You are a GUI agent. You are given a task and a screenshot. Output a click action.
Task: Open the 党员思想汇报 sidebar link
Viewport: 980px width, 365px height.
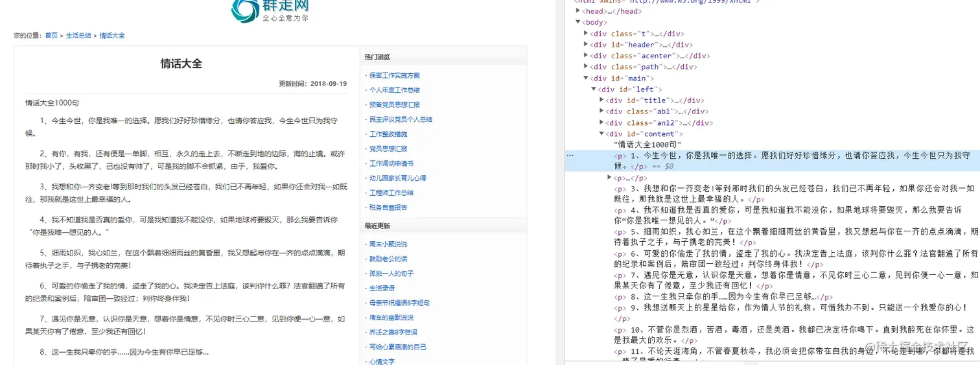(x=388, y=148)
